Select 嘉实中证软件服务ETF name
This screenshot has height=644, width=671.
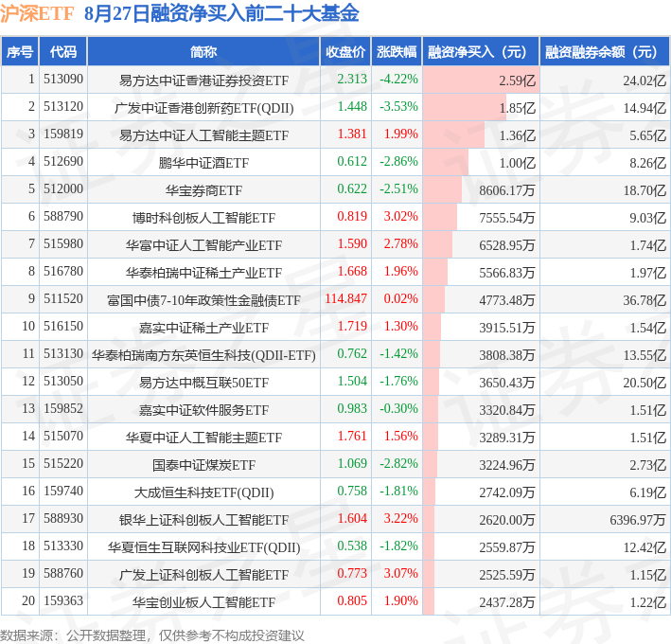[x=203, y=410]
